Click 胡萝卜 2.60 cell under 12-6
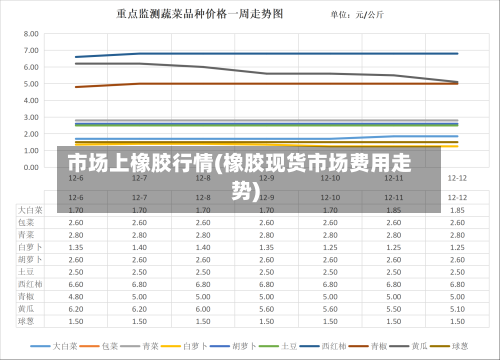 point(76,260)
